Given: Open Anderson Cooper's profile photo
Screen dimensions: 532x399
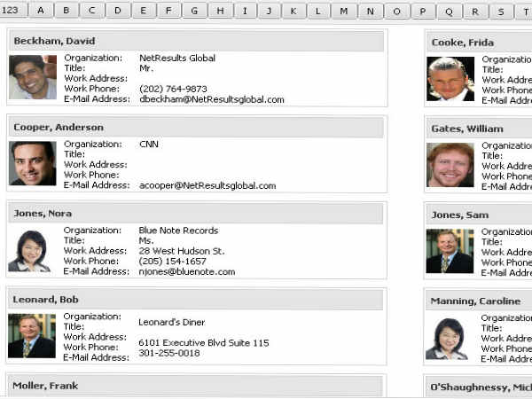Looking at the screenshot, I should [x=33, y=163].
